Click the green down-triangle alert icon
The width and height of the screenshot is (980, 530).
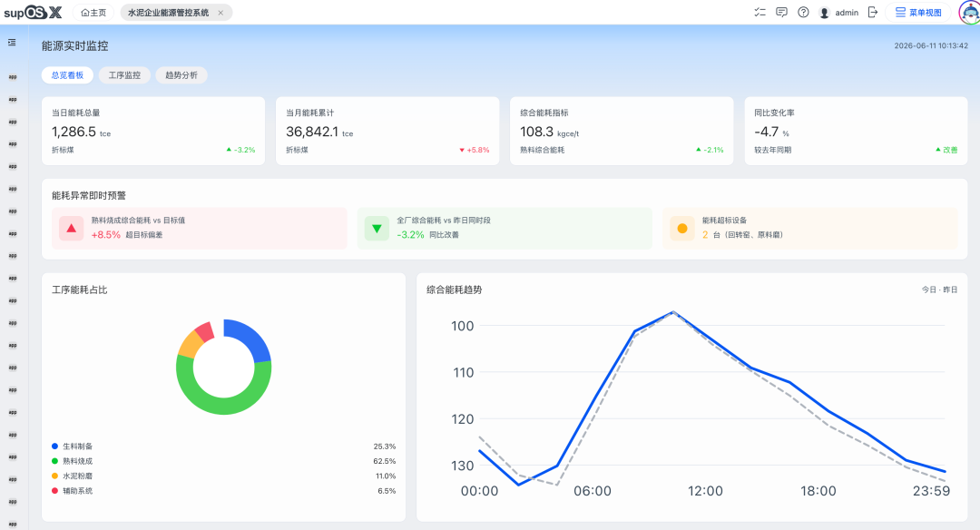[377, 228]
